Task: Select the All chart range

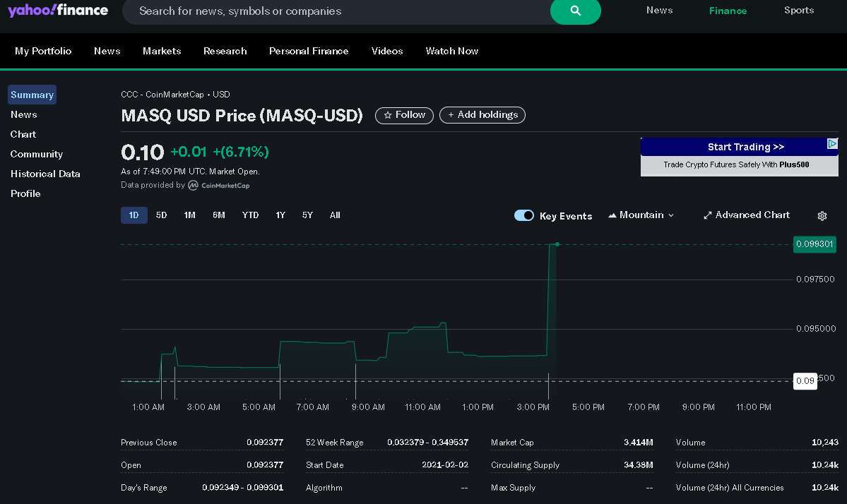Action: click(x=335, y=215)
